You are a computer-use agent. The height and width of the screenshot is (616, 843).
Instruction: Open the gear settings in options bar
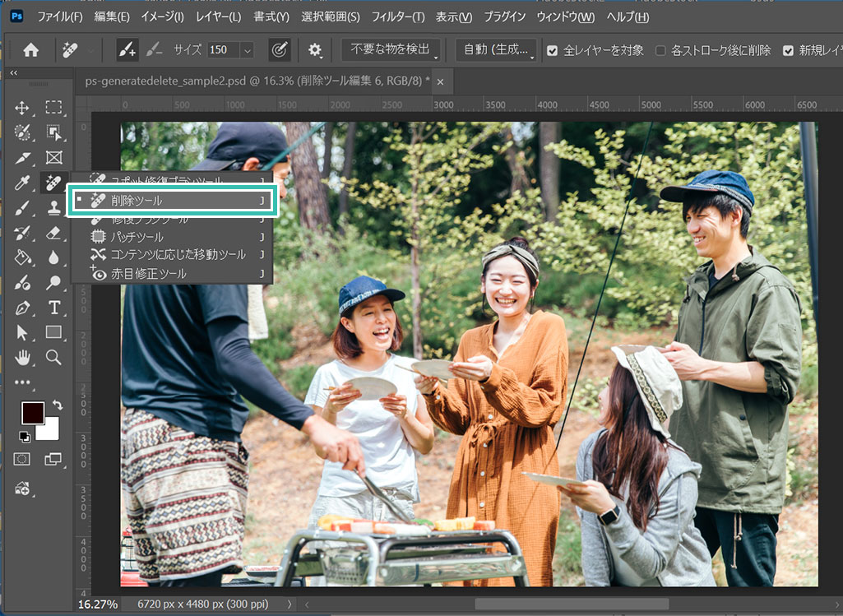(314, 50)
